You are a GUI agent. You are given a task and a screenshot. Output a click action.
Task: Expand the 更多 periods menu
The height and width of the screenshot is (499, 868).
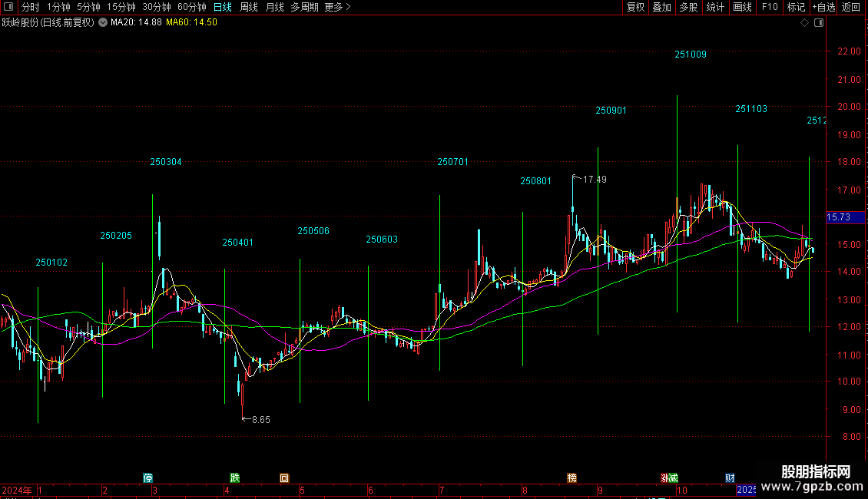(337, 7)
